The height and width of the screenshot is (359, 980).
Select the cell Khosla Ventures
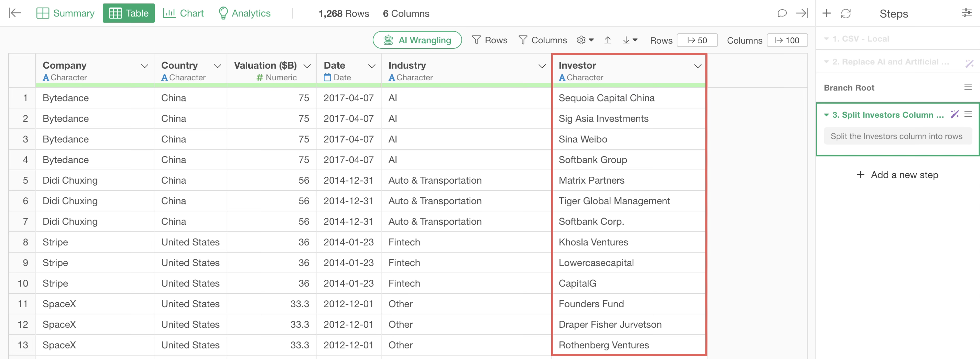(629, 242)
